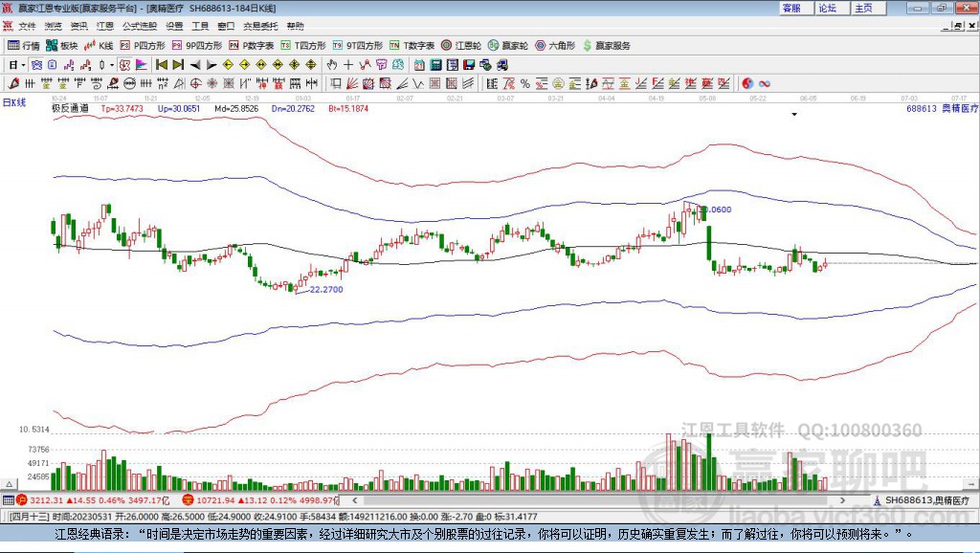Open the 9P四方形 tool
Image resolution: width=980 pixels, height=553 pixels.
click(x=197, y=46)
